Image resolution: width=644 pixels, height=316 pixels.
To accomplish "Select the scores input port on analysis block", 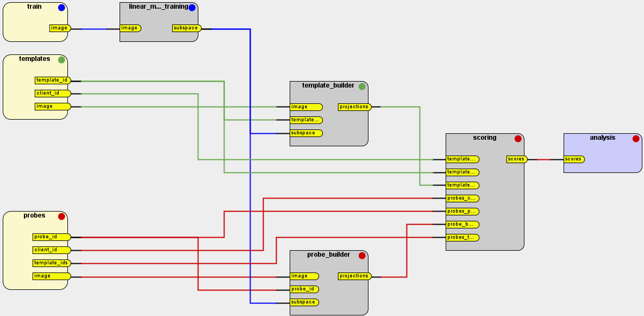I will (574, 159).
